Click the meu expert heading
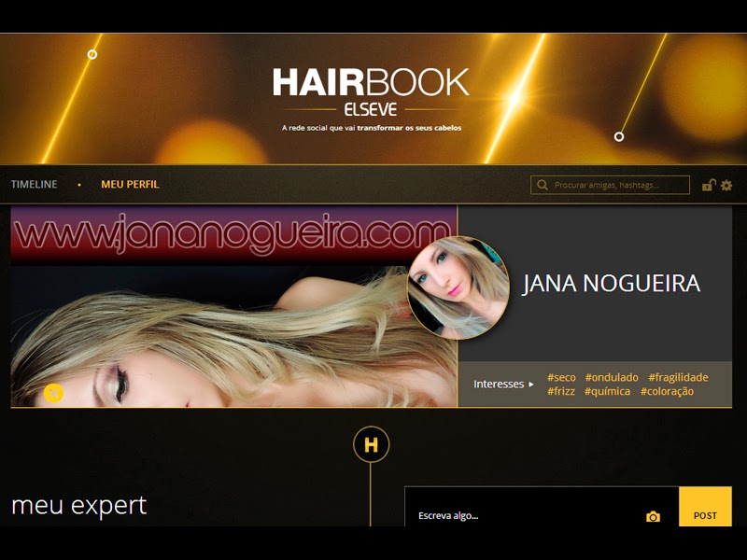 79,506
